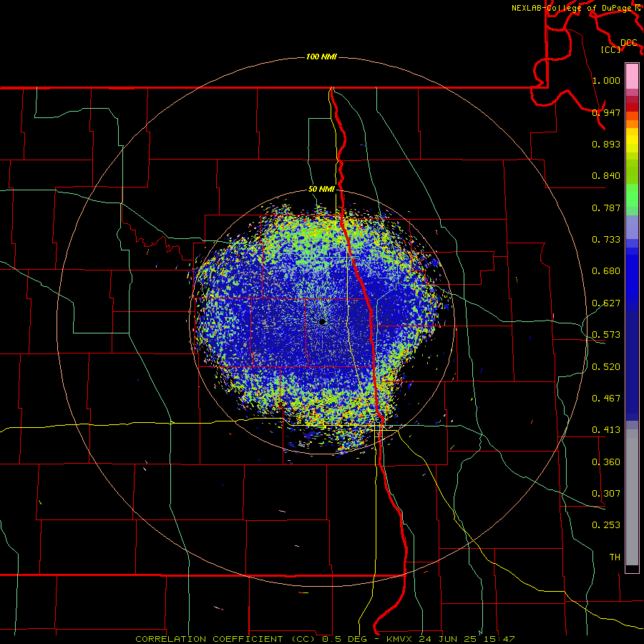Click the "0.947" color scale value
Image resolution: width=644 pixels, height=644 pixels.
(606, 112)
